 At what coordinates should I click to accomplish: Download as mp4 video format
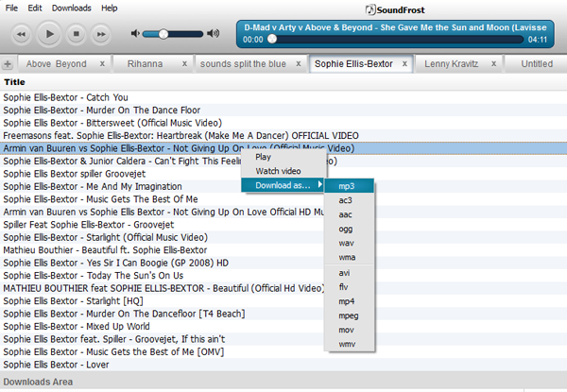point(350,301)
